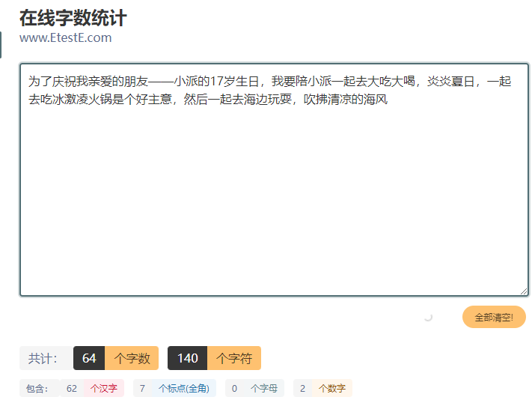Click the 7 punctuation count
This screenshot has height=403, width=532.
pyautogui.click(x=142, y=388)
